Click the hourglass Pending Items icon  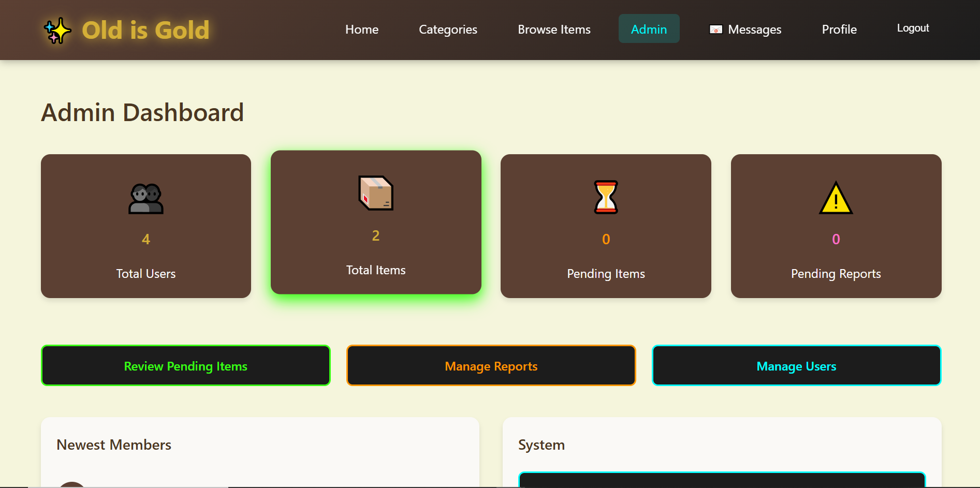click(606, 197)
